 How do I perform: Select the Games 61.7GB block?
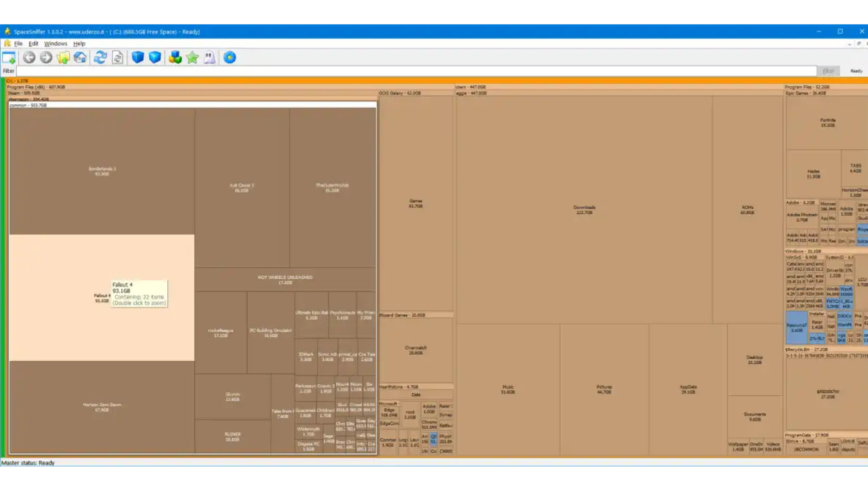click(416, 203)
